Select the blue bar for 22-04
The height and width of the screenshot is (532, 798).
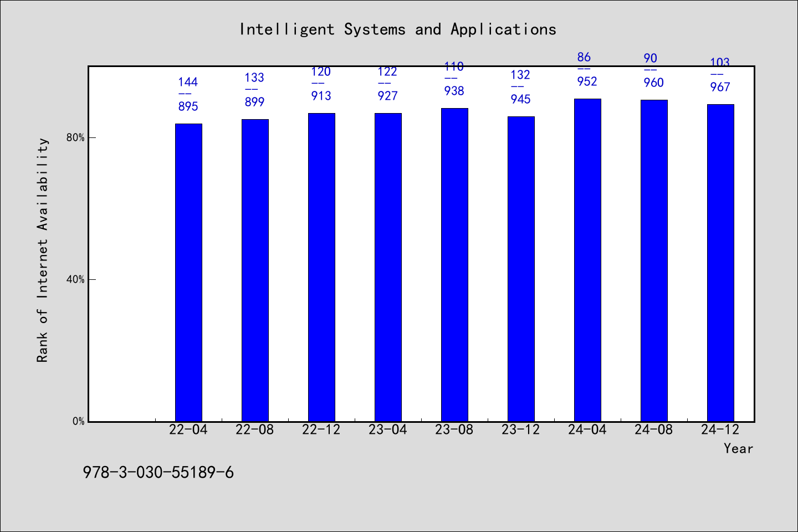[188, 273]
